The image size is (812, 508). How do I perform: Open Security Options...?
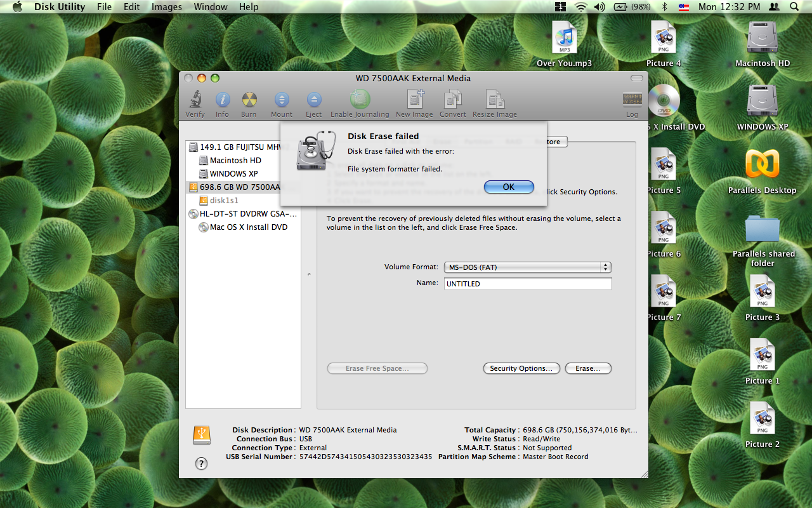point(521,368)
